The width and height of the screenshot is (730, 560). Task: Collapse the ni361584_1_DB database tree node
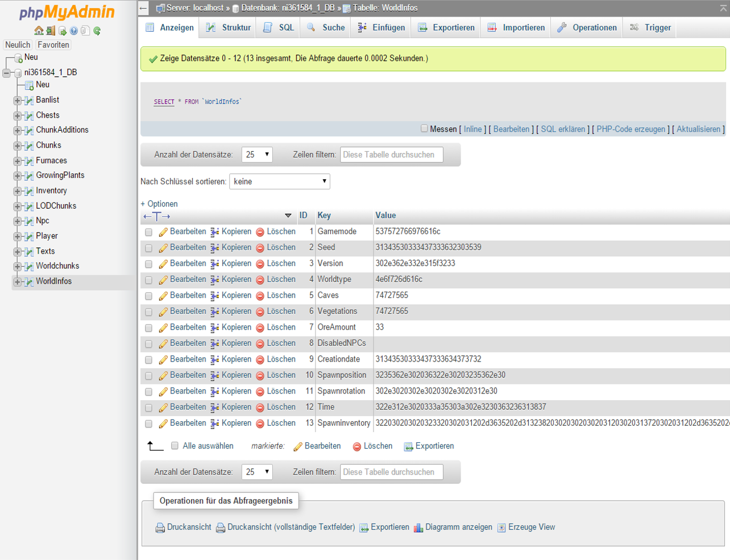pyautogui.click(x=7, y=73)
